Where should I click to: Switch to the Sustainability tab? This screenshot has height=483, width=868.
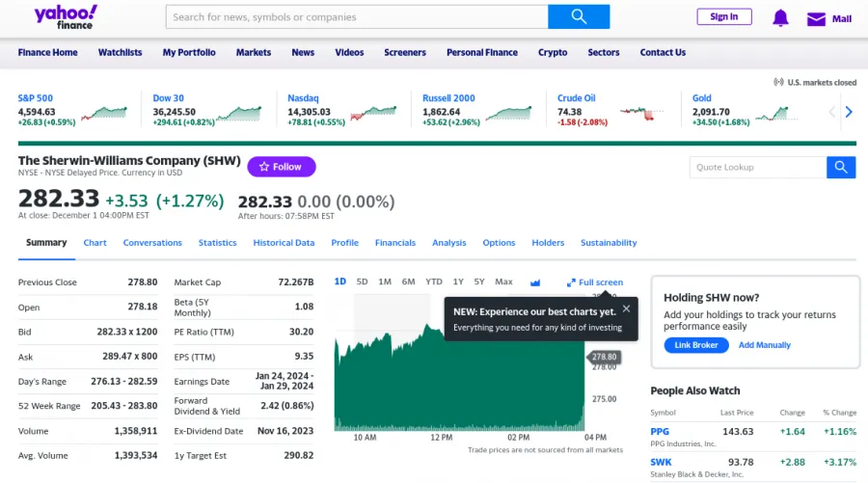[x=609, y=243]
